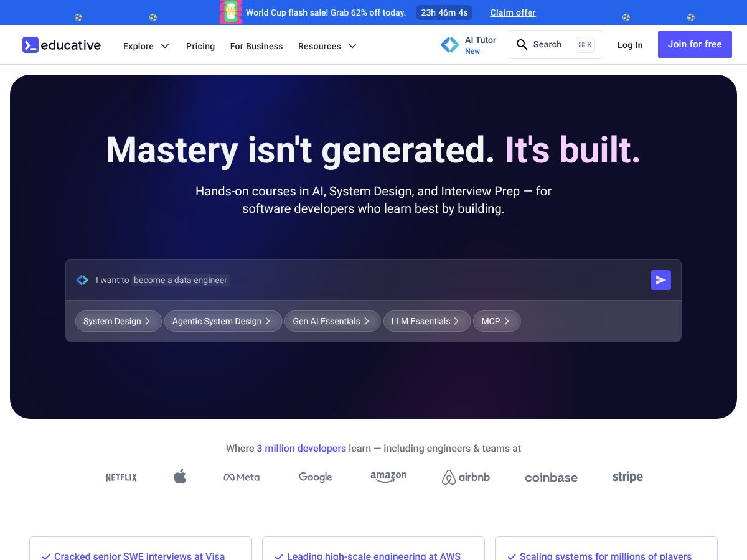Viewport: 747px width, 560px height.
Task: Click the Claim offer link
Action: (513, 12)
